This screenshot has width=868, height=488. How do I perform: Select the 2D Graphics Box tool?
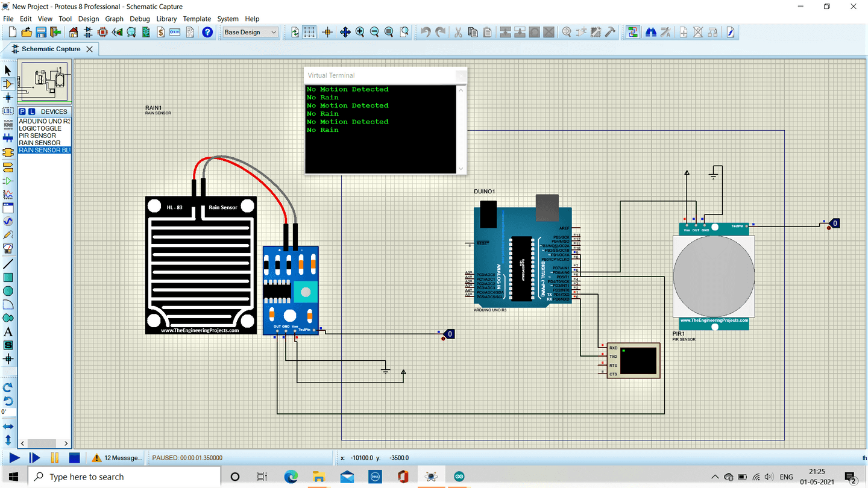pos(8,277)
